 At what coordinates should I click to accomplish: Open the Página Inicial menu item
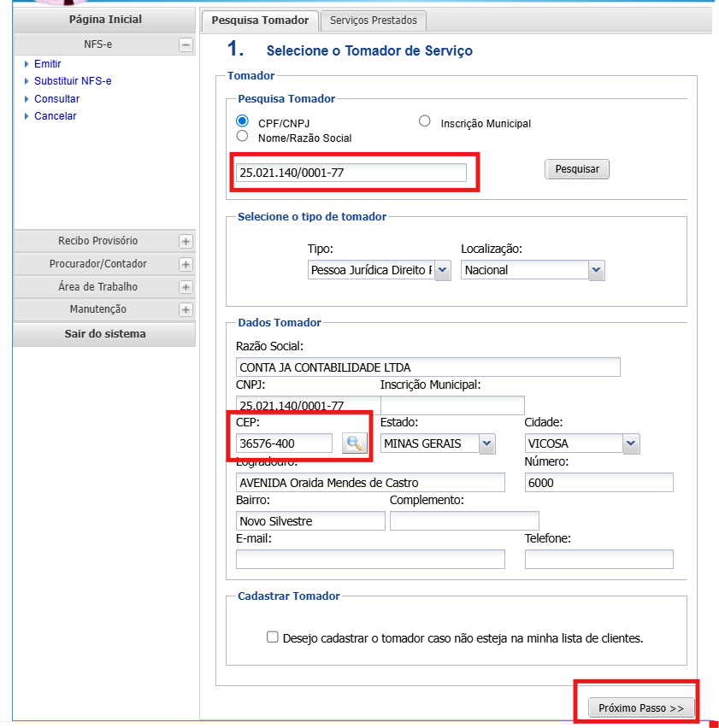click(x=105, y=20)
